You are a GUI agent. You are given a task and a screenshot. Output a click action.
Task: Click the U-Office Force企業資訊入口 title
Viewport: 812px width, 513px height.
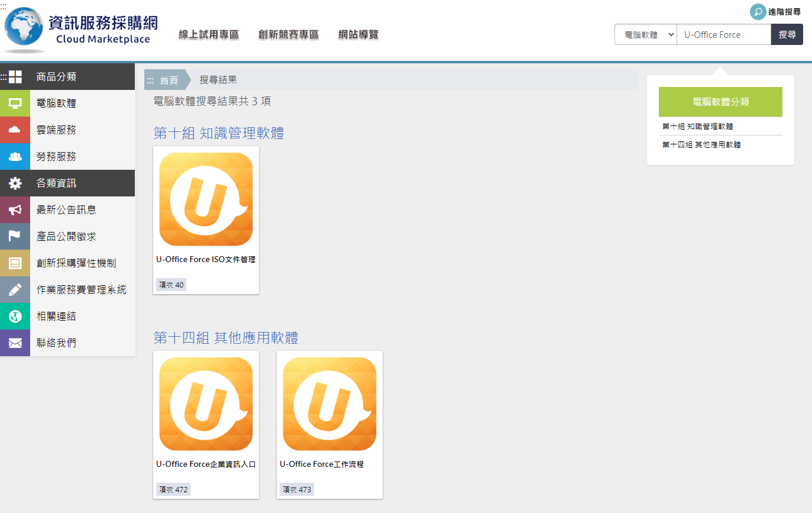click(x=206, y=464)
